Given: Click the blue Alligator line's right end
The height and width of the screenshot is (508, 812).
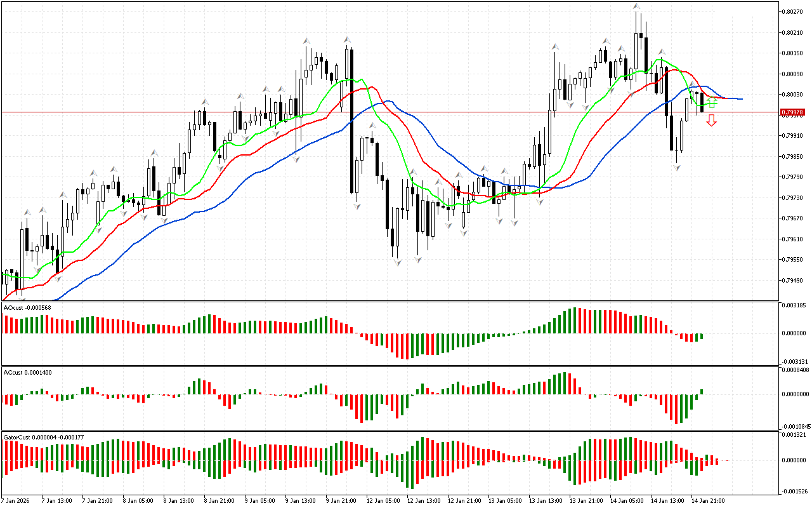Looking at the screenshot, I should pos(741,99).
